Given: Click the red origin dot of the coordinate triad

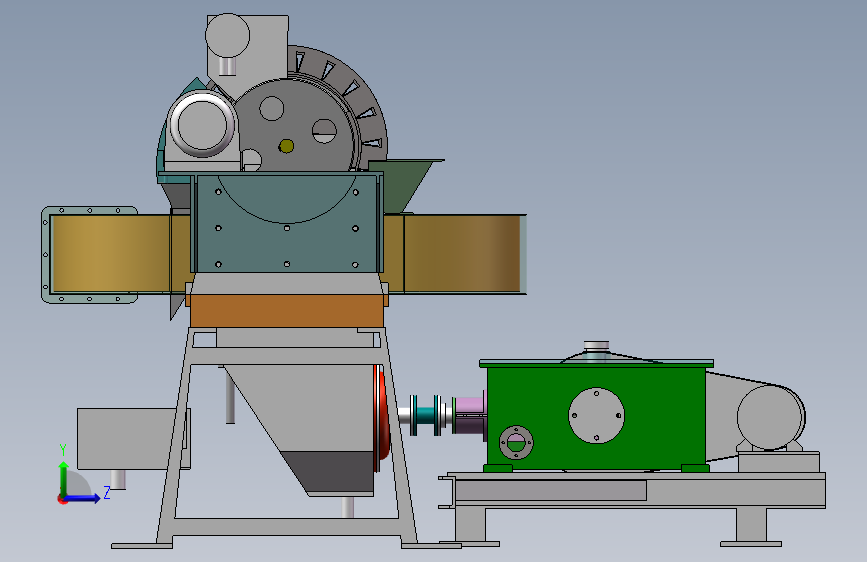Looking at the screenshot, I should [x=62, y=499].
